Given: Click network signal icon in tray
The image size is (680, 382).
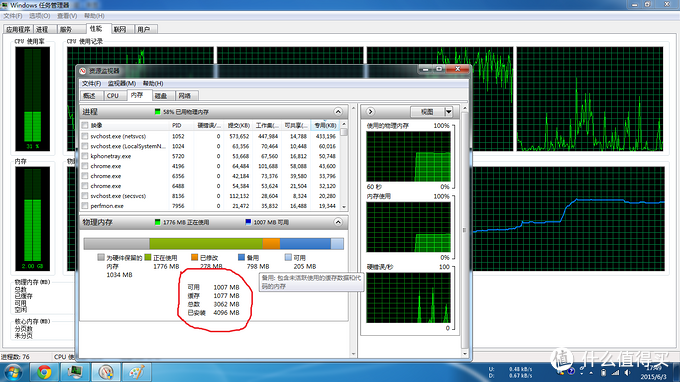Looking at the screenshot, I should tap(615, 372).
